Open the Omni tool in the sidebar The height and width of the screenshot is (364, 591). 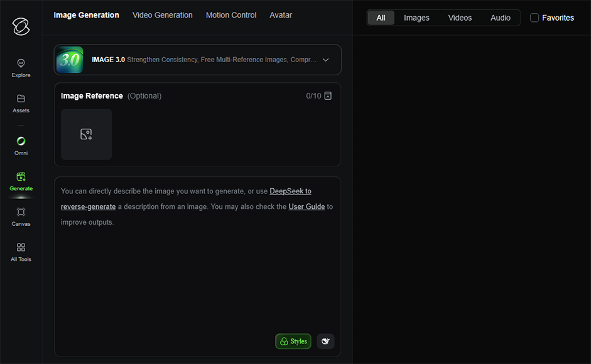click(x=21, y=146)
